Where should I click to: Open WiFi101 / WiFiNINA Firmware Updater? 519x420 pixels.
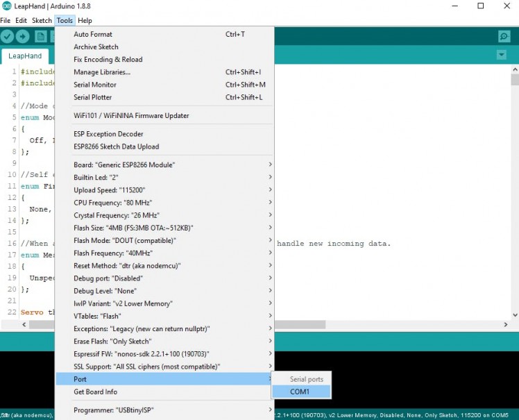(x=164, y=116)
